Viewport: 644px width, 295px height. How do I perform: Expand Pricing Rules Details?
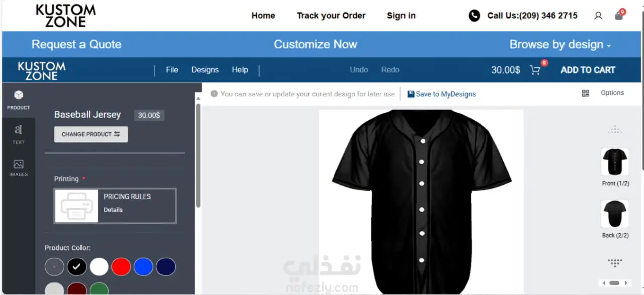point(113,210)
